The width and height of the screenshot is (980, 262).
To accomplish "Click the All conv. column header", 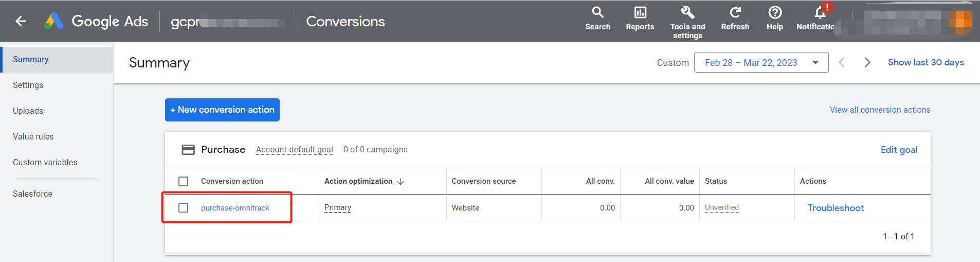I will pos(600,181).
